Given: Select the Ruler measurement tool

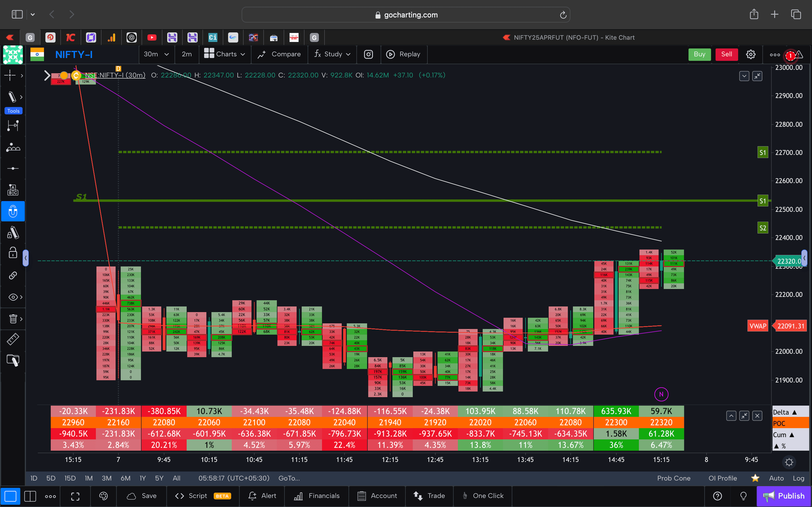Looking at the screenshot, I should click(13, 339).
